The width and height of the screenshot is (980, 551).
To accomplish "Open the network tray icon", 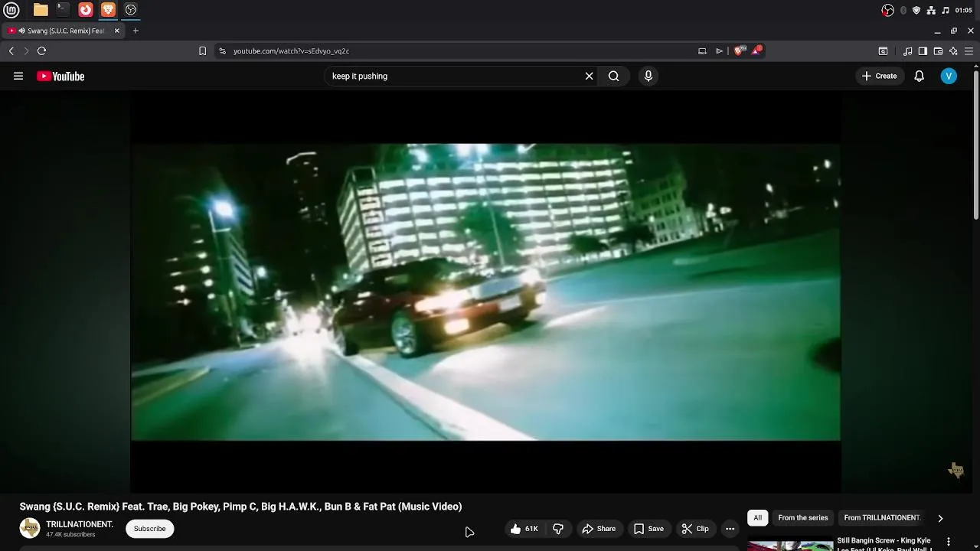I will click(931, 10).
